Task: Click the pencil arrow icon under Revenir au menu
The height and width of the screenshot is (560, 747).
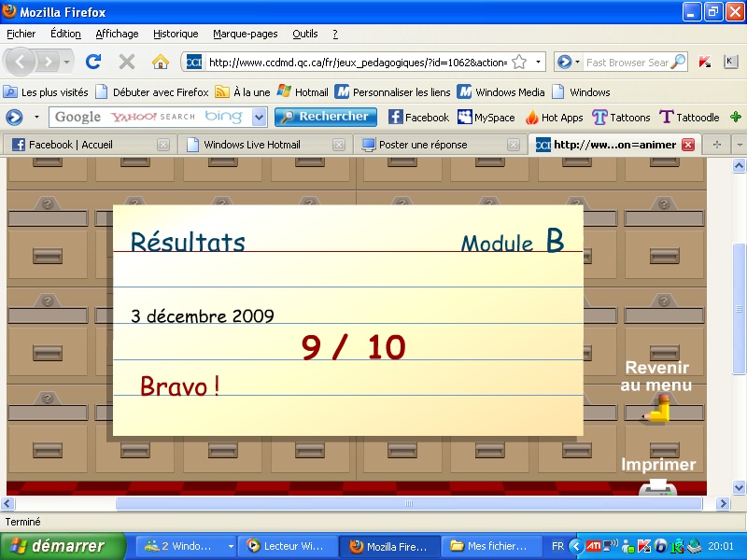Action: (657, 409)
